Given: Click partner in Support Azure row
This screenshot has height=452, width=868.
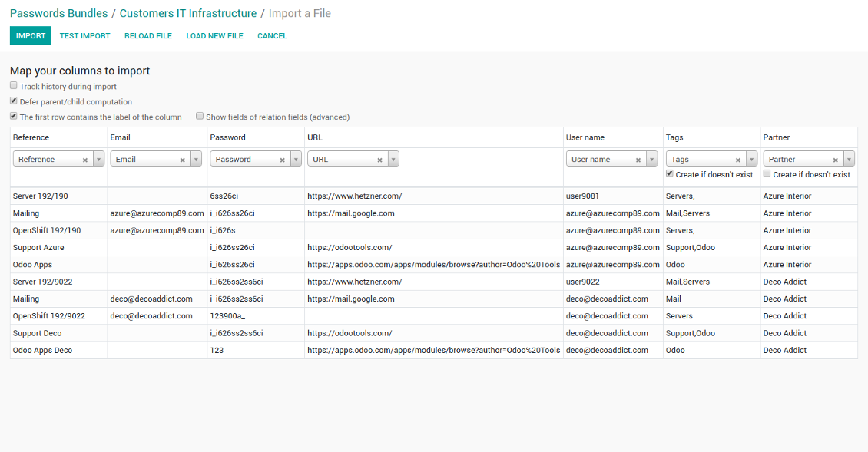Looking at the screenshot, I should tap(787, 247).
